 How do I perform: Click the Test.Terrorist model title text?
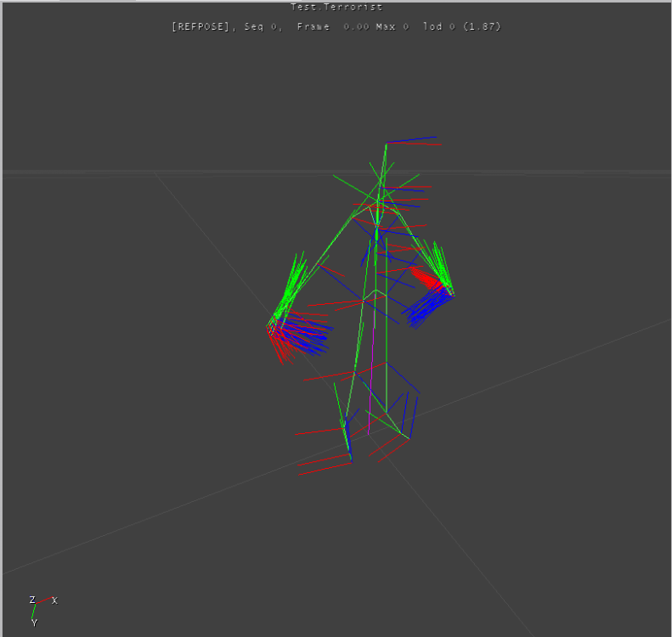[336, 7]
